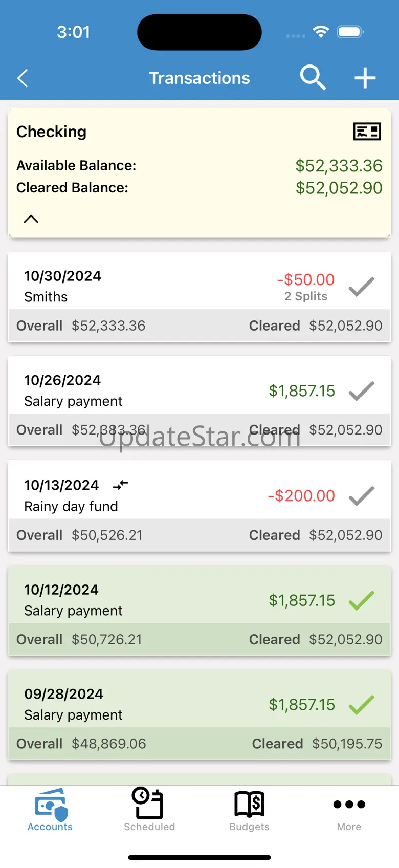Tap the transfer arrows icon on 10/13/2024
The width and height of the screenshot is (399, 868).
pos(120,485)
